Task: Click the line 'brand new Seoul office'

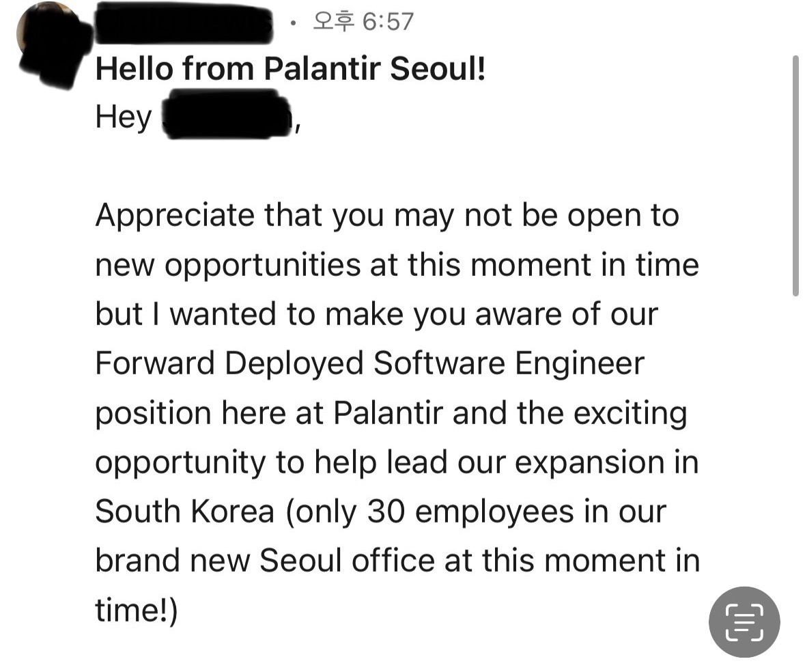Action: tap(397, 560)
